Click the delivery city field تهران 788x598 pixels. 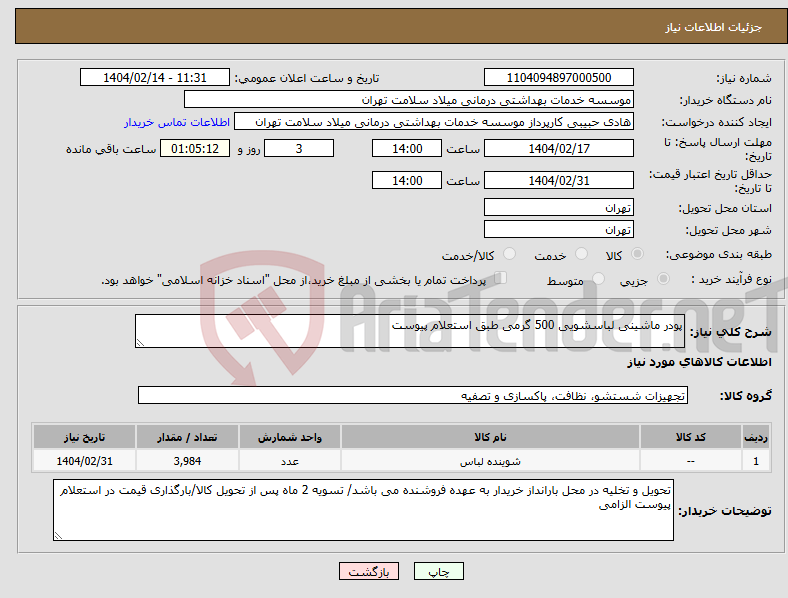click(x=558, y=229)
